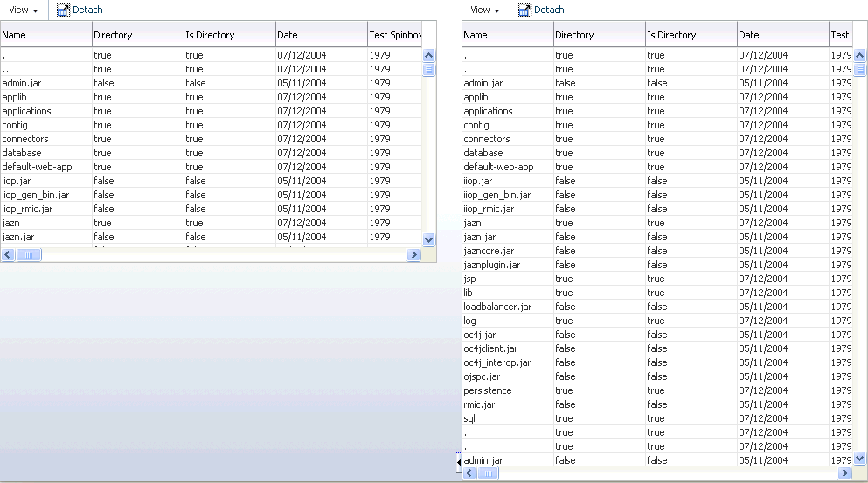
Task: Click the Test Spinbox column header in the left table
Action: pos(395,35)
